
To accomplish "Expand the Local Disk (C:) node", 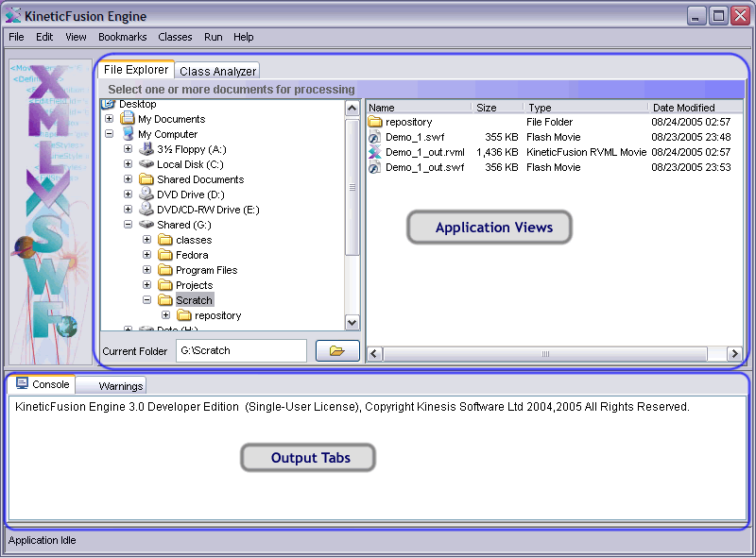I will [x=128, y=164].
